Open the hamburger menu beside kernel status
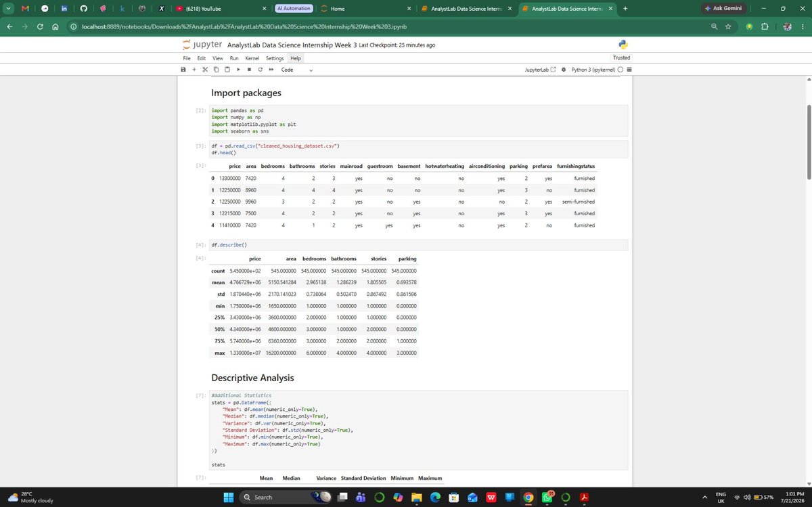 (x=629, y=70)
